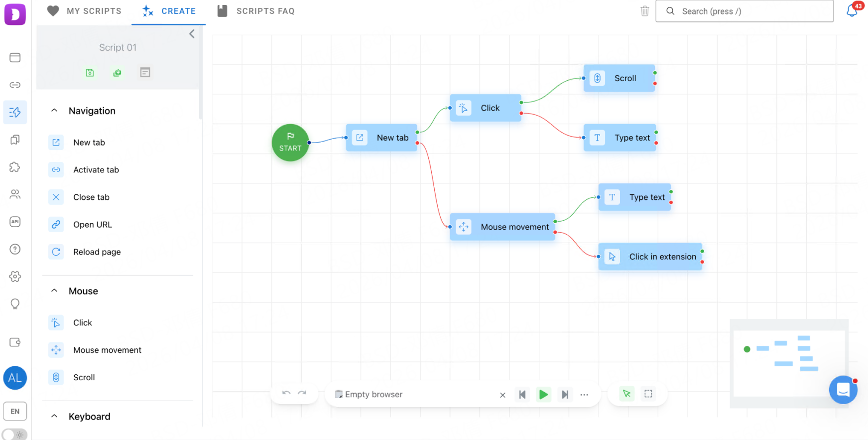Collapse the Mouse section

(x=54, y=291)
